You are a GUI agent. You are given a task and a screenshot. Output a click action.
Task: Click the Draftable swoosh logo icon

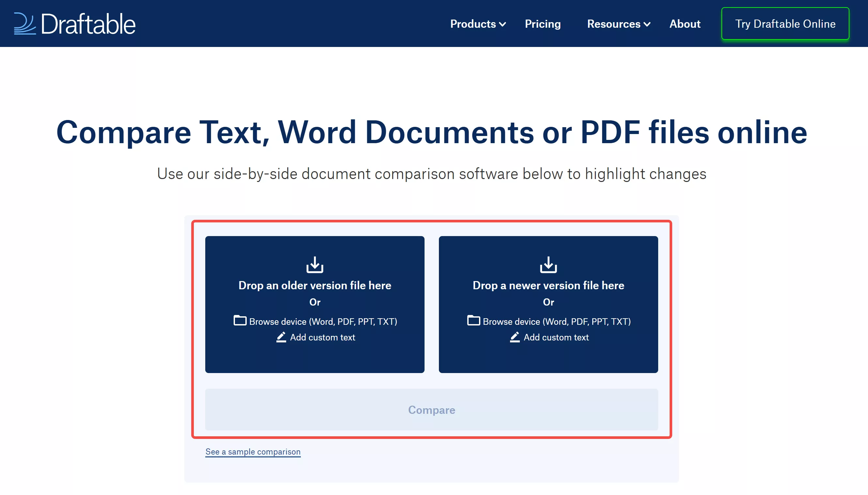coord(24,23)
